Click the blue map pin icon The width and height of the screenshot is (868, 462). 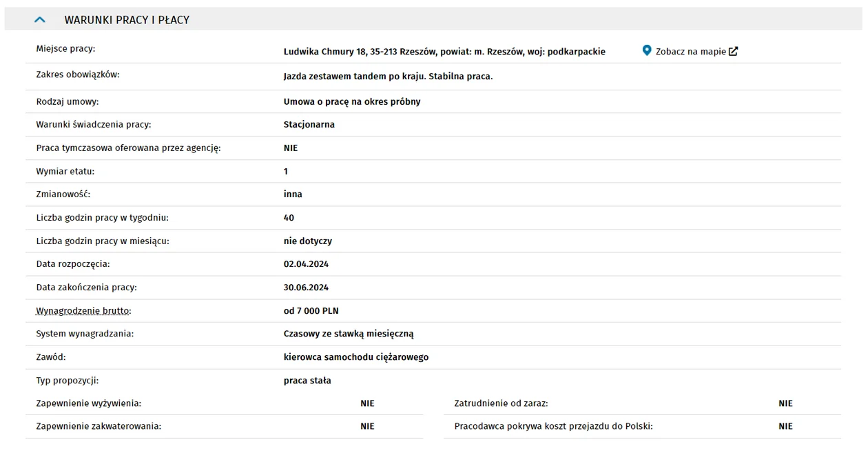tap(647, 50)
